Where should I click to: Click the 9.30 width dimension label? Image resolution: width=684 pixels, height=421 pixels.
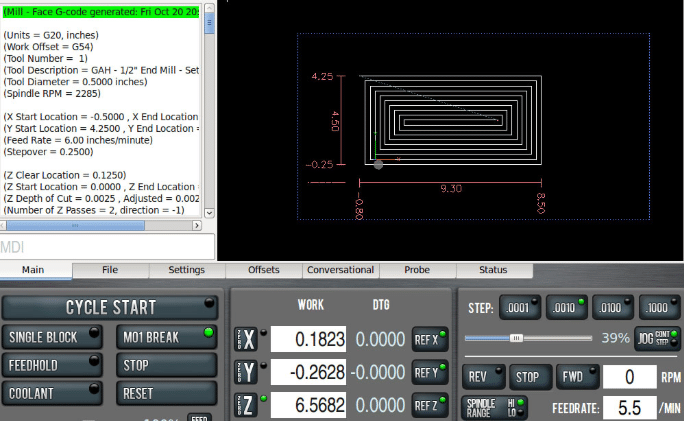(451, 188)
